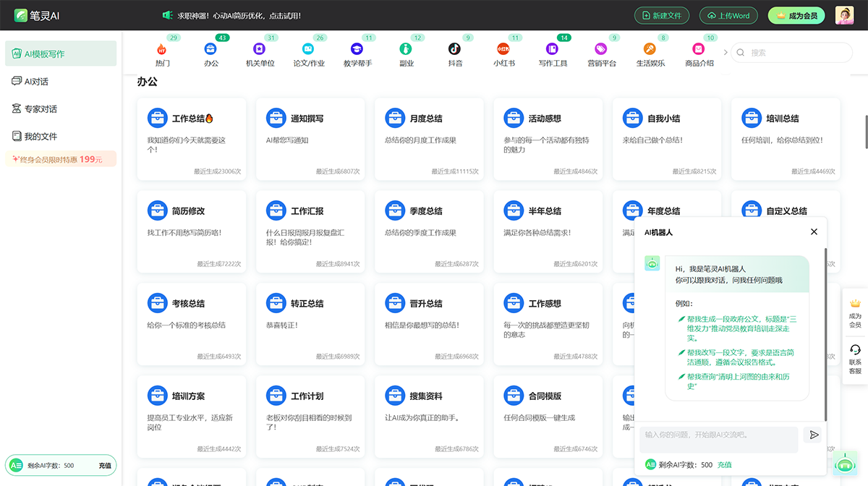Open 联系客服 headset icon
This screenshot has width=868, height=486.
(855, 351)
